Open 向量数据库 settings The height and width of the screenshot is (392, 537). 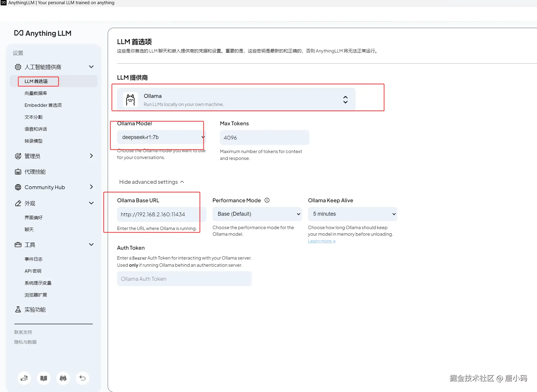point(36,93)
